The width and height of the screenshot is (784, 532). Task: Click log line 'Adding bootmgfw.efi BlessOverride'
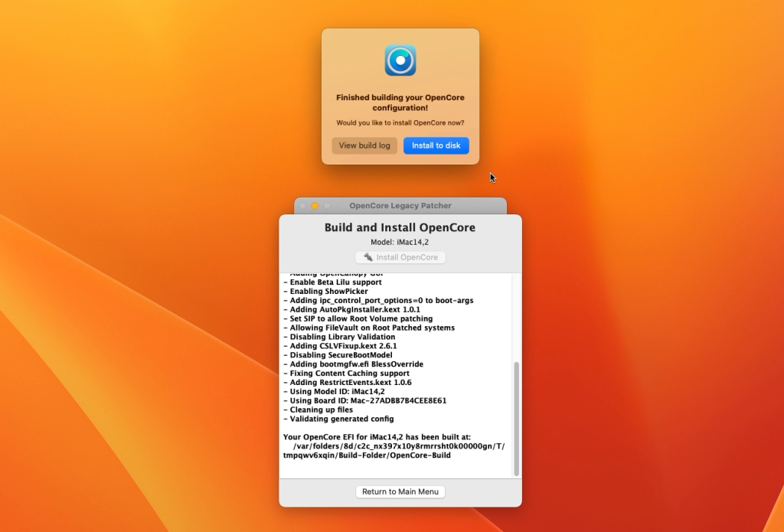coord(354,364)
